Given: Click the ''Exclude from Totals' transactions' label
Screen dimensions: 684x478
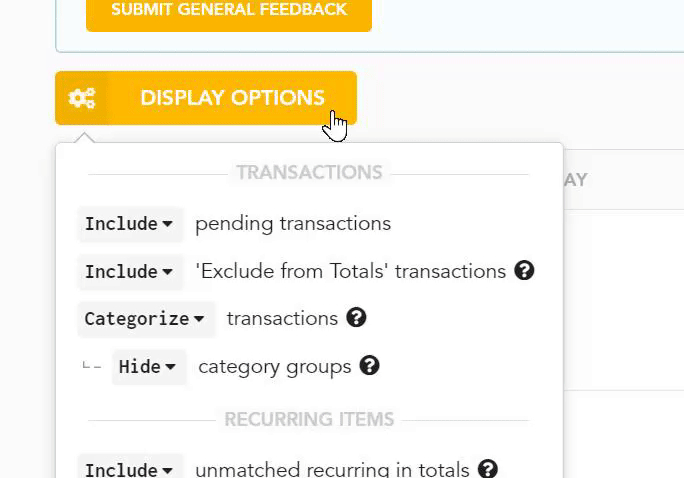Looking at the screenshot, I should (350, 271).
